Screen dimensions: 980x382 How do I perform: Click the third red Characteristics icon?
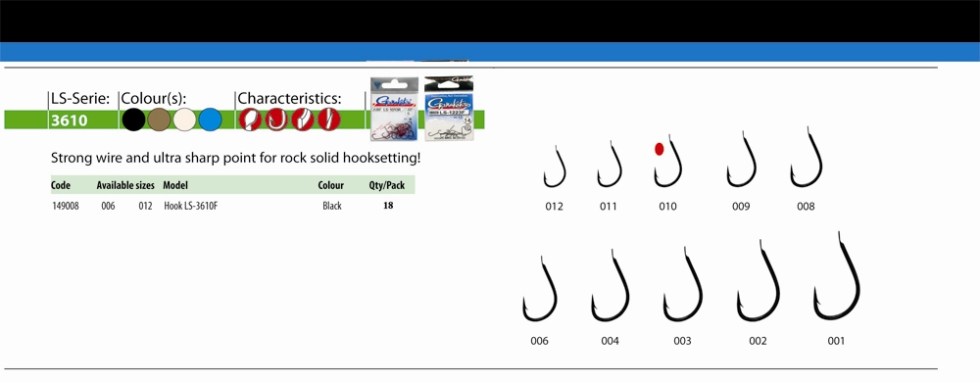[x=303, y=119]
